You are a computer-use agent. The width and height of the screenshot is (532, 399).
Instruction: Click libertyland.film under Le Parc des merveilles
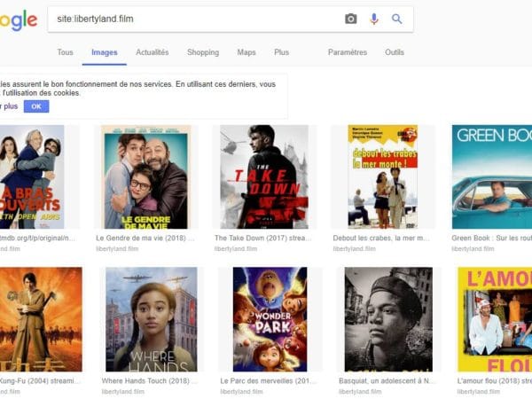pos(241,392)
